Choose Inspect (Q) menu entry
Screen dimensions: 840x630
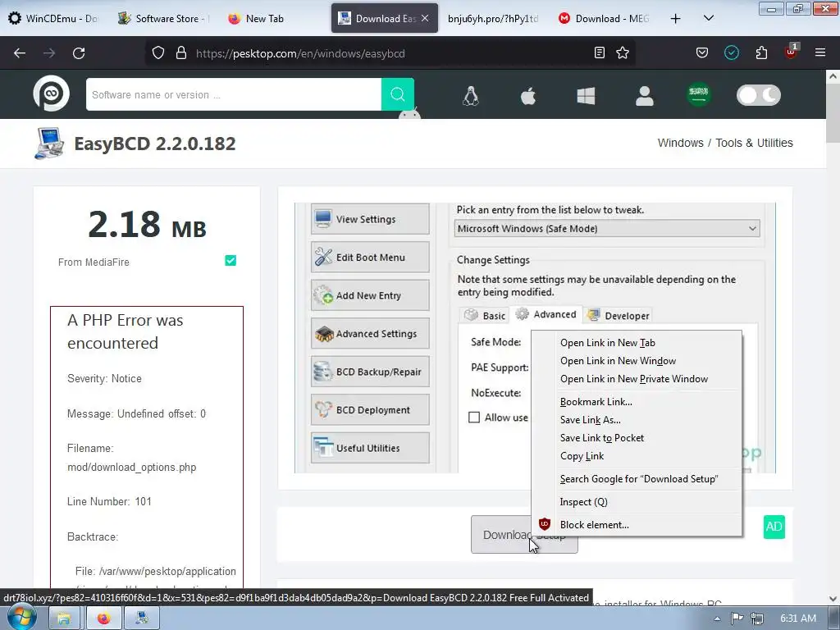[x=637, y=502]
